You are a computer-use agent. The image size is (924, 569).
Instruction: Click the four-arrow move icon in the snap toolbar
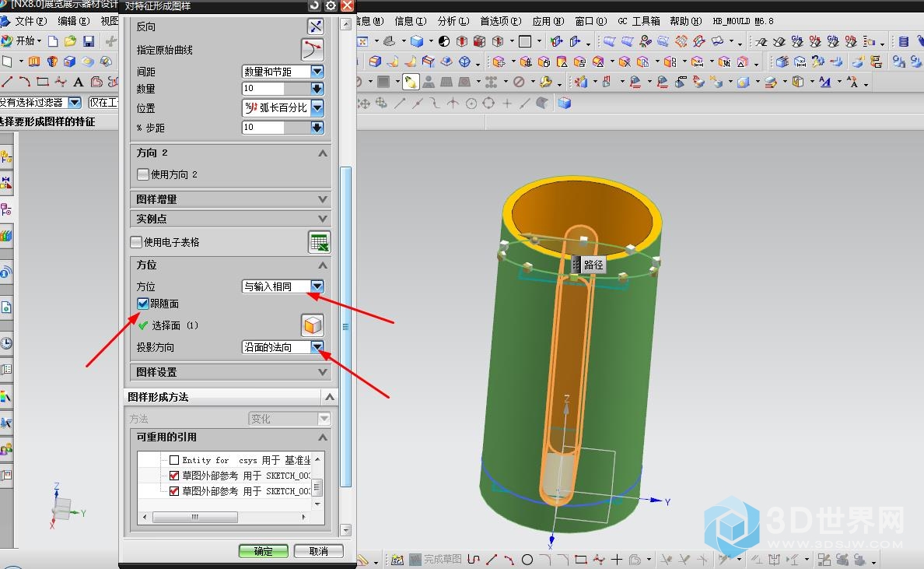(x=363, y=104)
